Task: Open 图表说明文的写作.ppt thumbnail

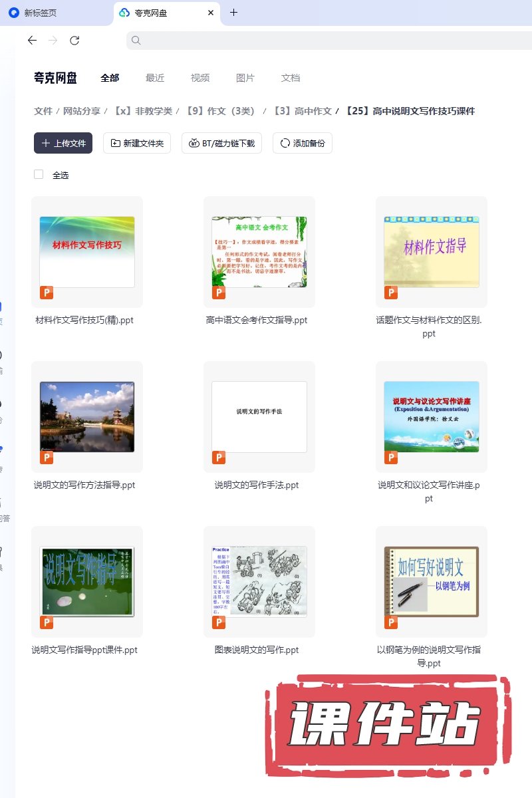Action: click(x=259, y=582)
